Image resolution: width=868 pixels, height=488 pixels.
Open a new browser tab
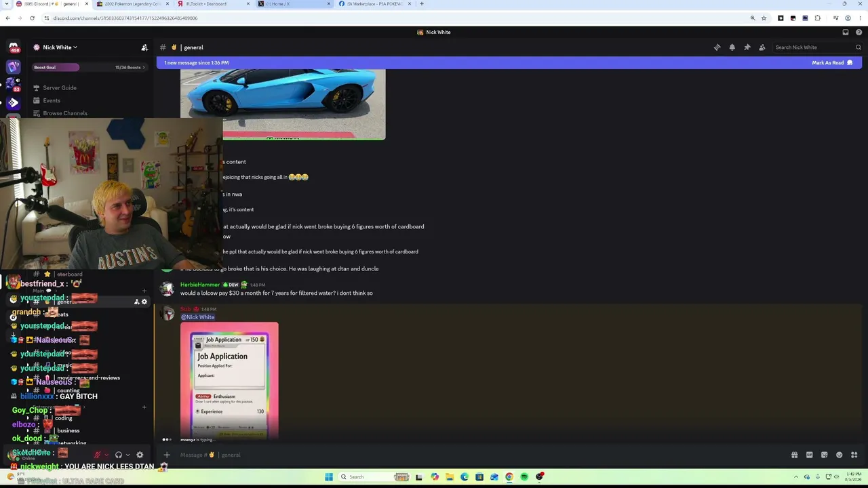pyautogui.click(x=421, y=4)
